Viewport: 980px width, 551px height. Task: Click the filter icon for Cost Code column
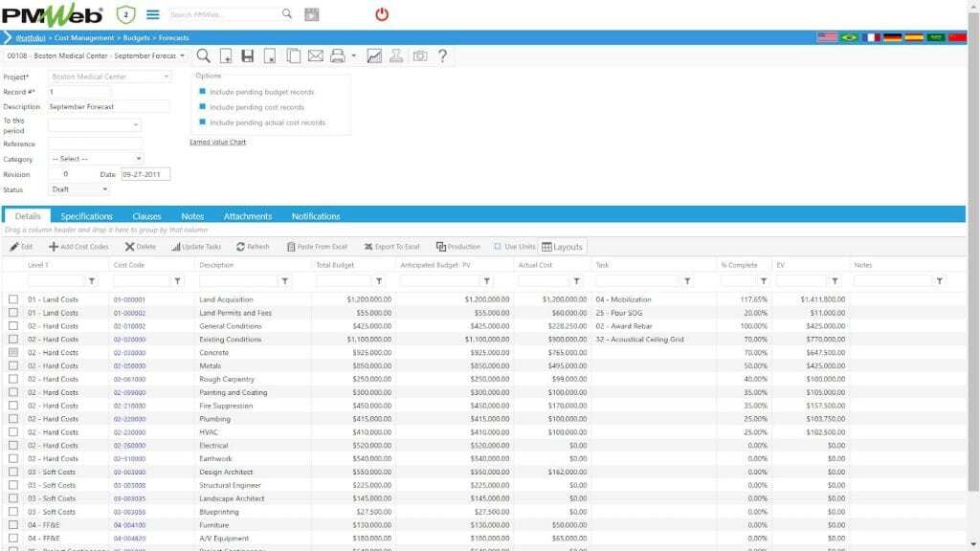pos(177,281)
